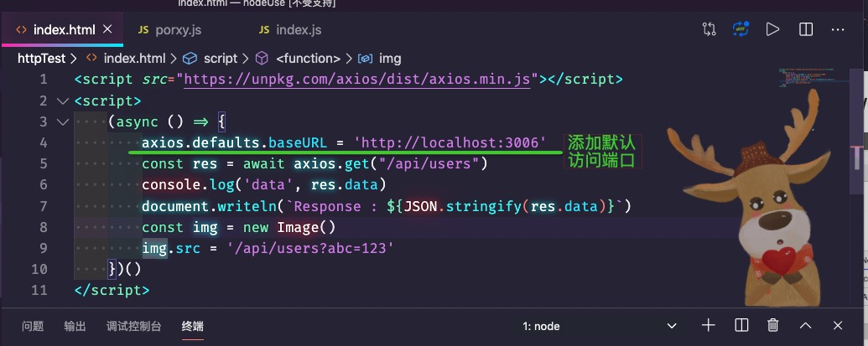Click 'writeln' on line 7
Screen dimensions: 868x346
pyautogui.click(x=247, y=207)
